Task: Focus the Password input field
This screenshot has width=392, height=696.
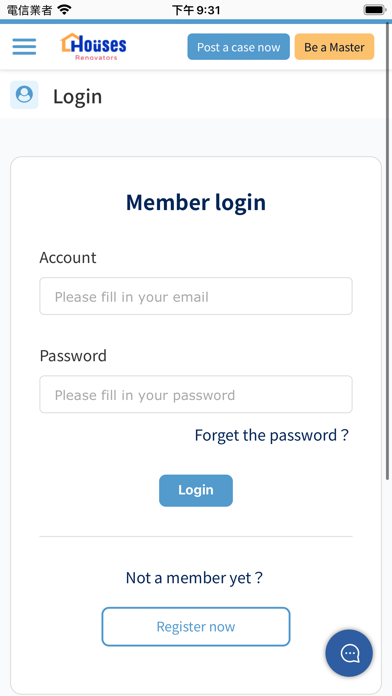Action: (196, 394)
